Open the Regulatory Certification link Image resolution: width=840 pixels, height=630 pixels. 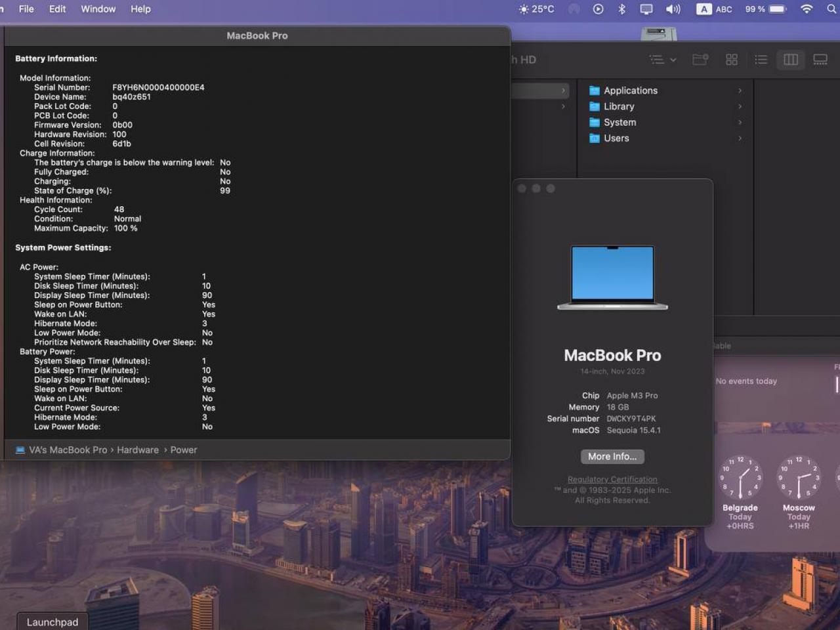pos(612,480)
